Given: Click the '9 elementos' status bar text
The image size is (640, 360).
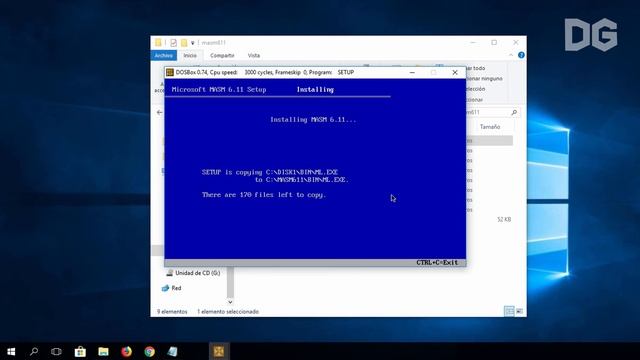Looking at the screenshot, I should coord(172,312).
